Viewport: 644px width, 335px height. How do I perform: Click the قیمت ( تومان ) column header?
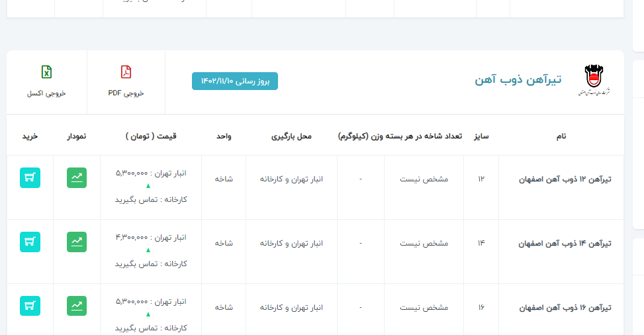click(x=151, y=136)
